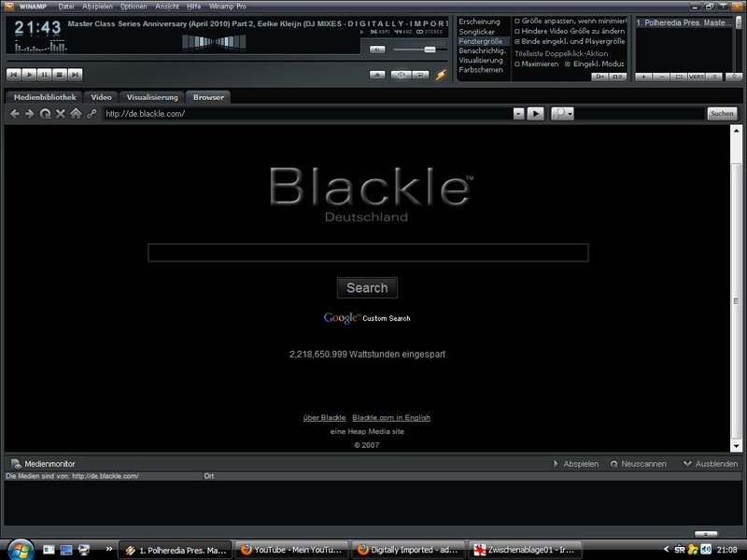Select the Browser tab
The height and width of the screenshot is (560, 747).
click(208, 97)
